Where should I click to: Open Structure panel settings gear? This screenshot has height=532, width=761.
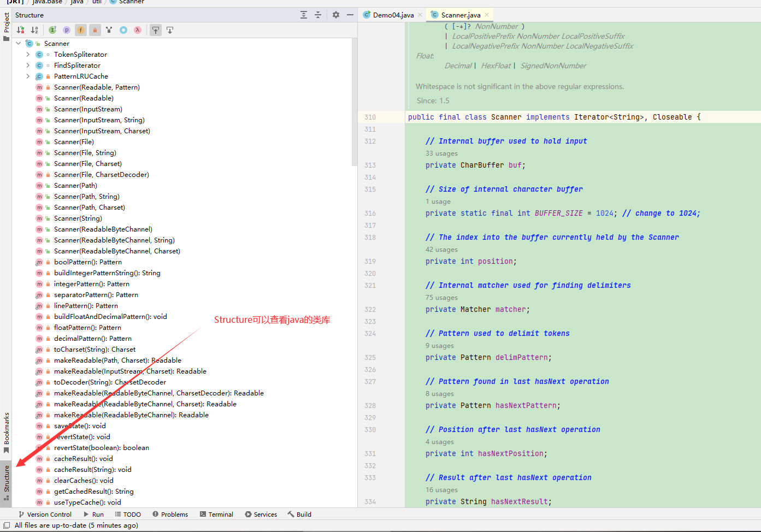point(336,15)
